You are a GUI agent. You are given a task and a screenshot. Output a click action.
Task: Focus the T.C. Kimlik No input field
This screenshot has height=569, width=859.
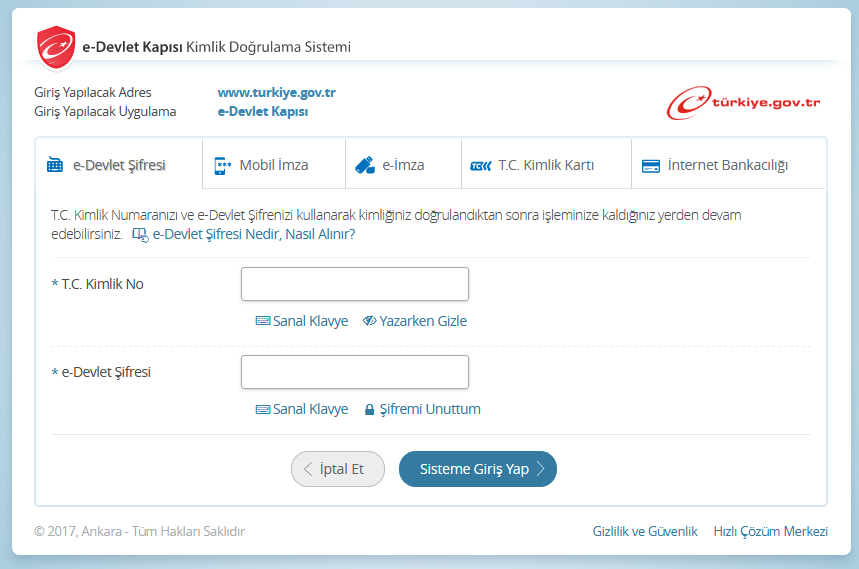354,284
